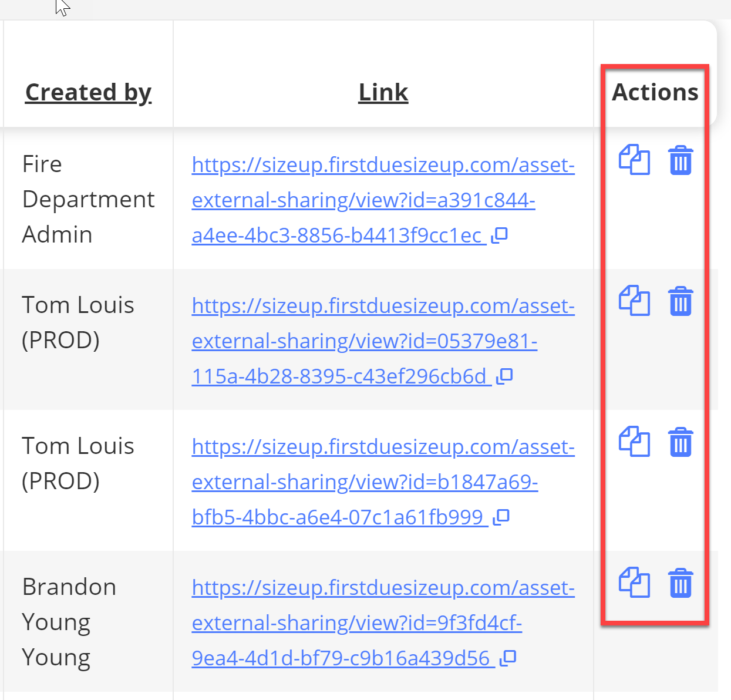Delete the share link with id b1847a69

(x=681, y=442)
